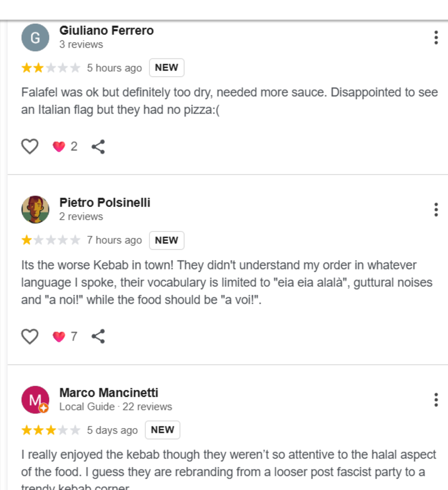448x490 pixels.
Task: Open Giuliano Ferrero's profile name link
Action: [x=106, y=31]
